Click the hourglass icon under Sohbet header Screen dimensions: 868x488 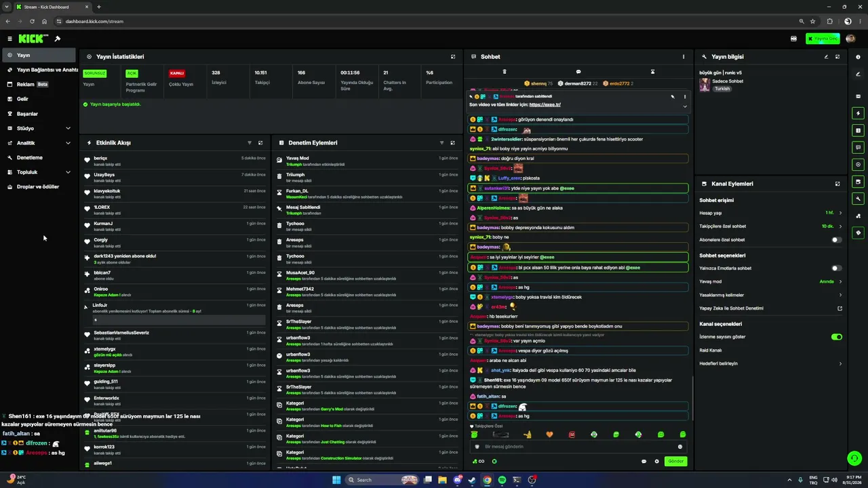pyautogui.click(x=653, y=72)
